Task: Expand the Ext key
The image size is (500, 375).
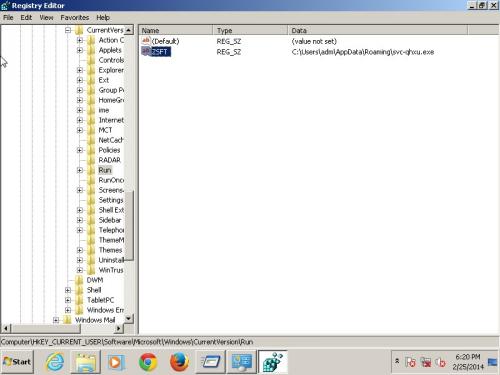Action: point(80,80)
